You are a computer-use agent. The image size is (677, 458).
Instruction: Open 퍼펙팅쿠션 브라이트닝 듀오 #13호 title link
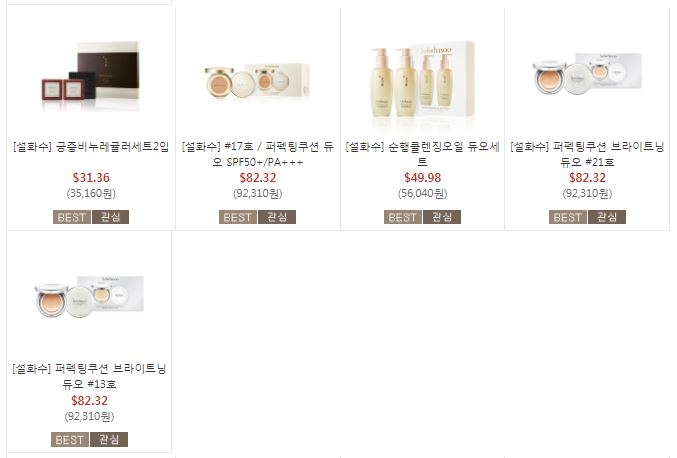tap(89, 376)
